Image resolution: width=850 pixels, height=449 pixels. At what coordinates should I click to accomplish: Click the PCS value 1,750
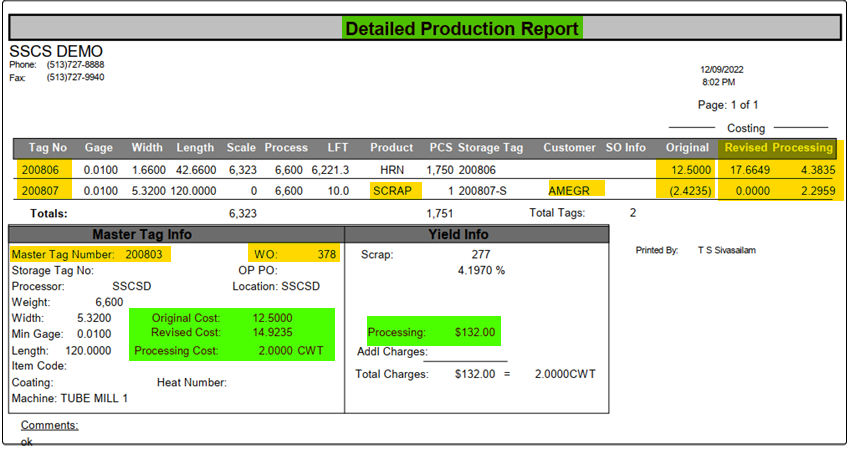440,170
